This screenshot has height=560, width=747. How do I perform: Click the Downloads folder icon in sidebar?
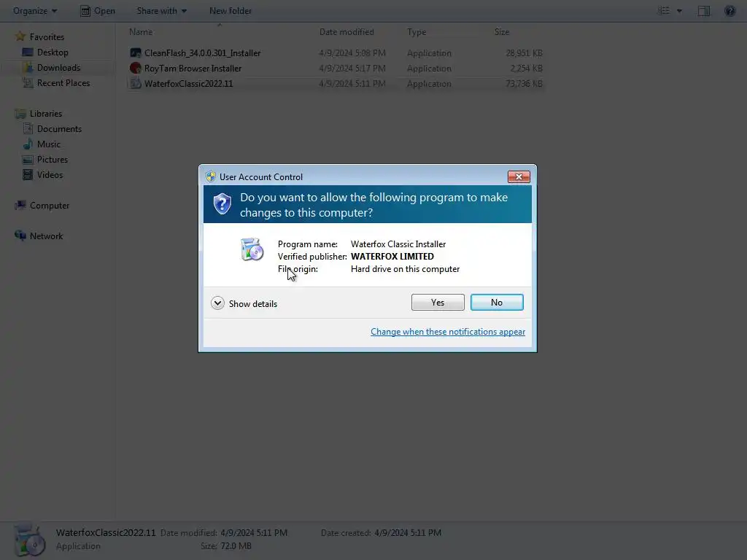point(28,67)
